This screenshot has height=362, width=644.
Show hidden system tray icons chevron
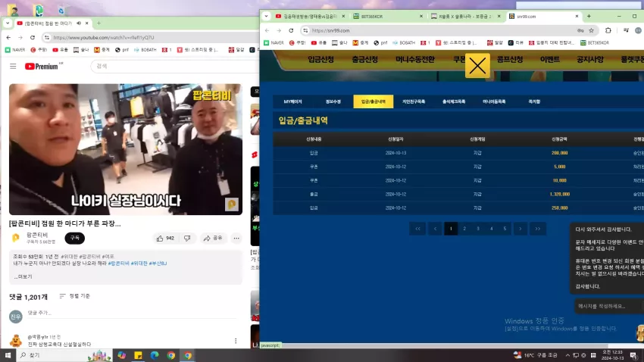(x=567, y=355)
